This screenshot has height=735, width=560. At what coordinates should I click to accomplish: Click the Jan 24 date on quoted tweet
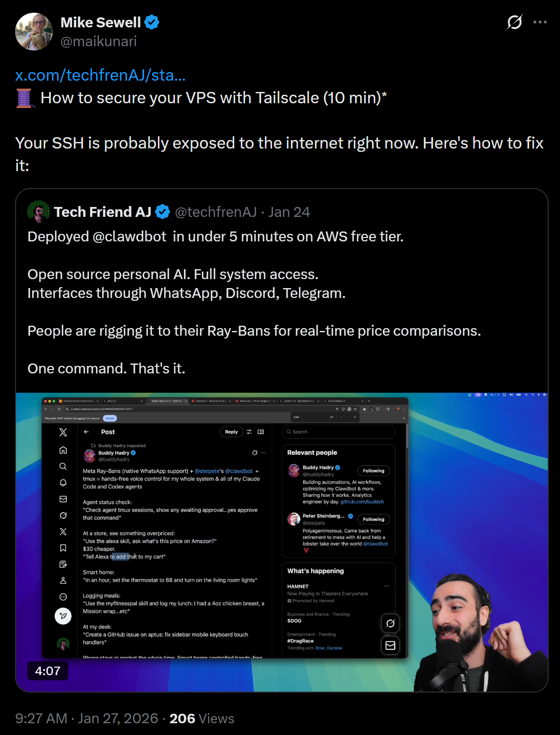coord(289,212)
